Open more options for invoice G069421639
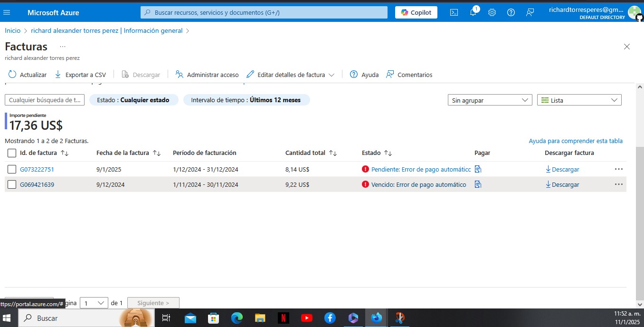This screenshot has width=644, height=327. click(618, 184)
